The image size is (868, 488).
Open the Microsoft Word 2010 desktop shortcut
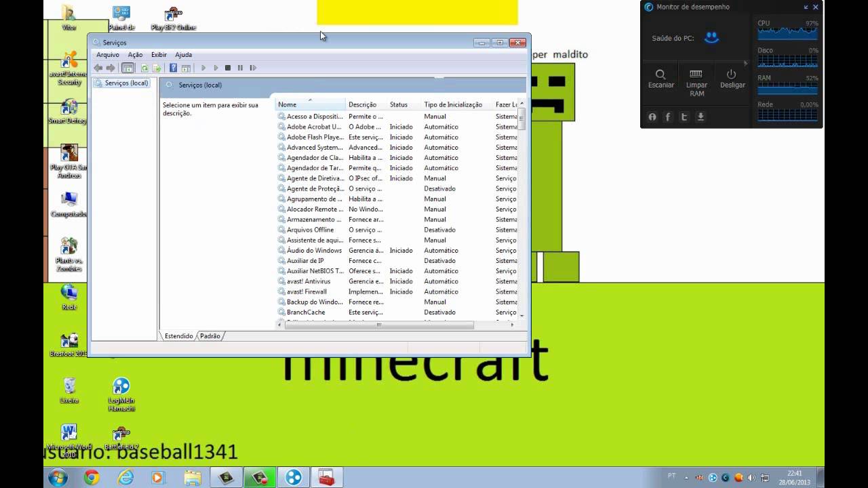(x=69, y=441)
